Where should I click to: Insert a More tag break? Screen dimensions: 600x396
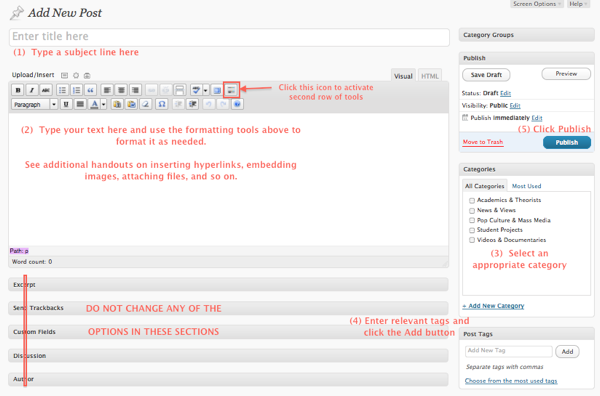pyautogui.click(x=179, y=90)
